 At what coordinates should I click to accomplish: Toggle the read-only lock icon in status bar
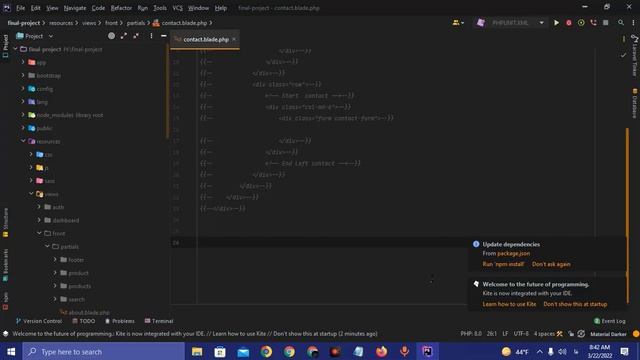(x=571, y=334)
